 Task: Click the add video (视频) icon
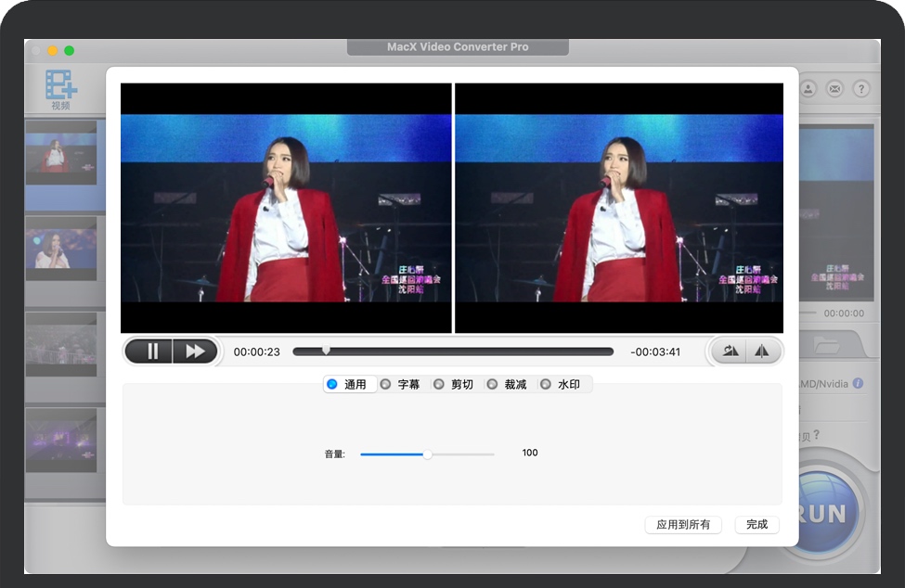tap(61, 87)
